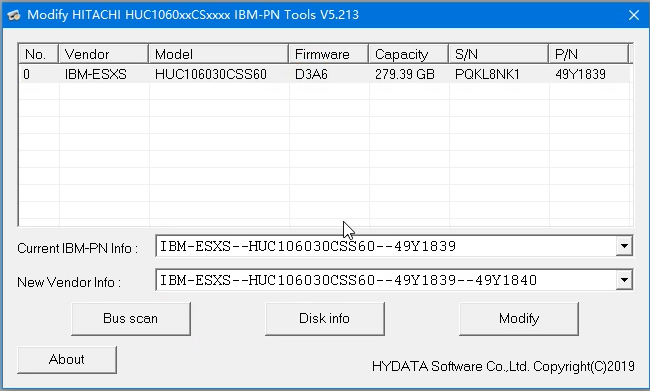Click the Model column header

pyautogui.click(x=218, y=54)
